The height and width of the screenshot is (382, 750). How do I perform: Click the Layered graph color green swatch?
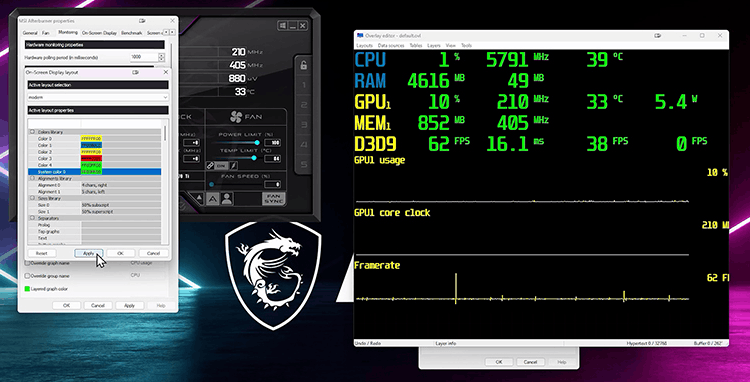coord(27,289)
